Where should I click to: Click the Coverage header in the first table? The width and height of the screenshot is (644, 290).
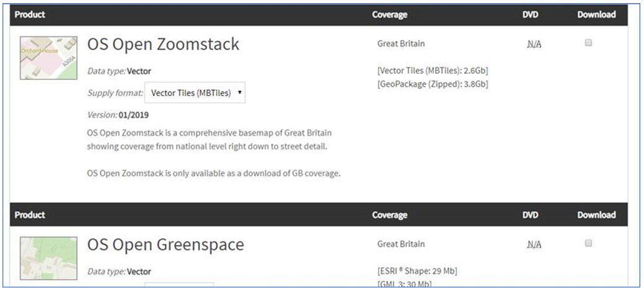point(390,14)
